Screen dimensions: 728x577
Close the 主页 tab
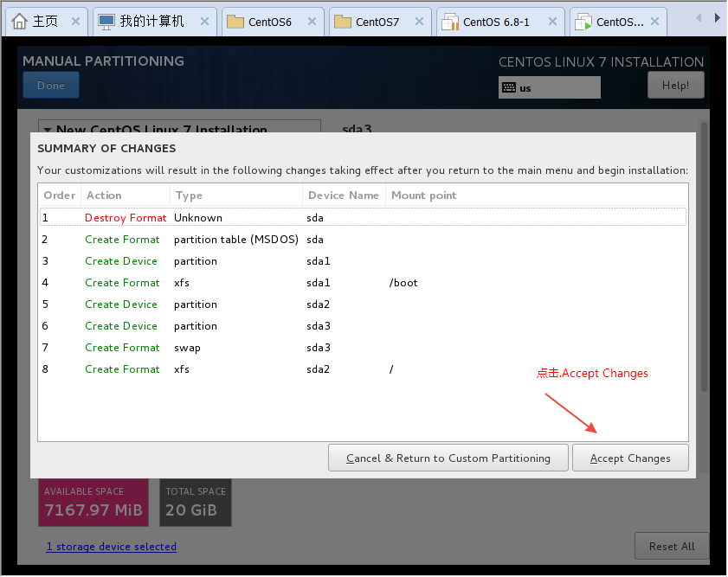75,22
